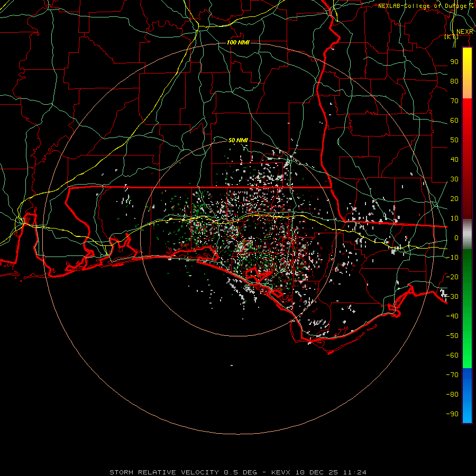This screenshot has width=476, height=476.
Task: Click the positive 60 knots scale label
Action: click(454, 120)
